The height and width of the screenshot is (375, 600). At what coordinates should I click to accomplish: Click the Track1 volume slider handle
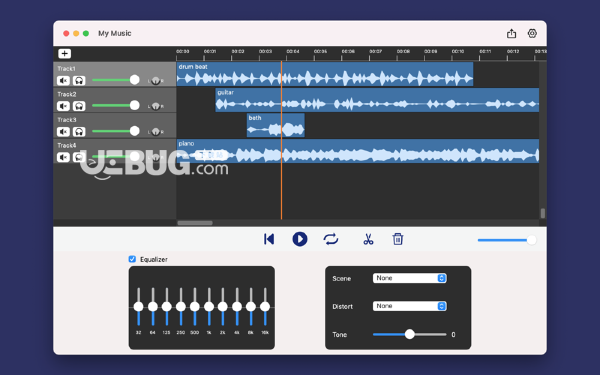134,80
